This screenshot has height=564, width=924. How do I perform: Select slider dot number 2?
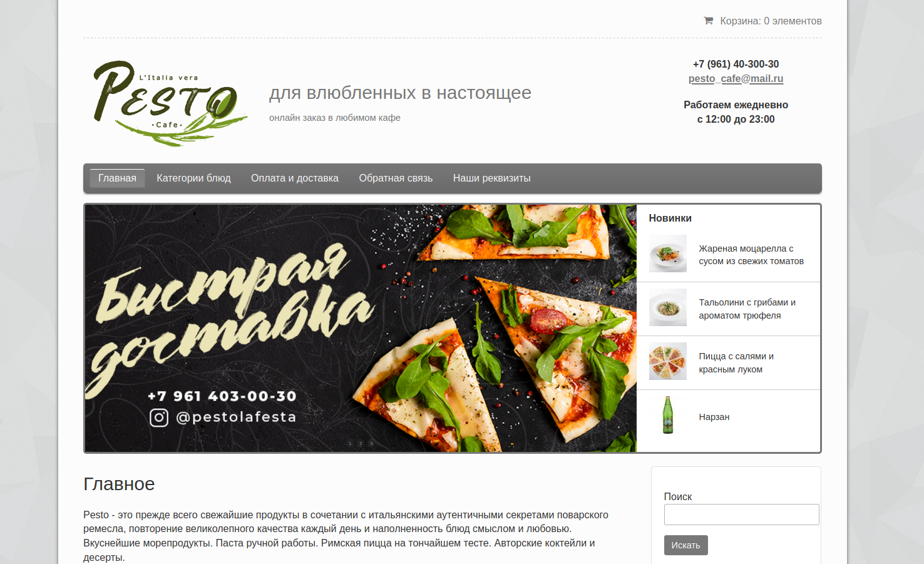361,443
